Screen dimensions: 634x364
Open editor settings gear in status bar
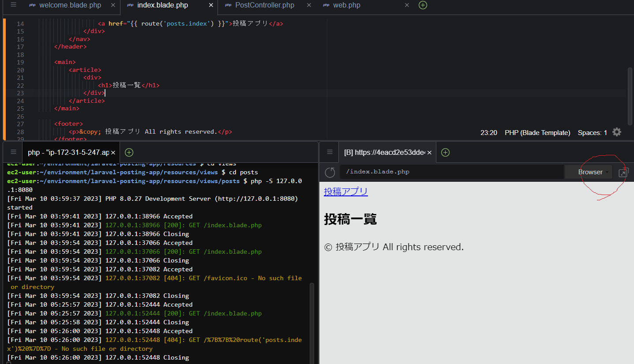[617, 132]
